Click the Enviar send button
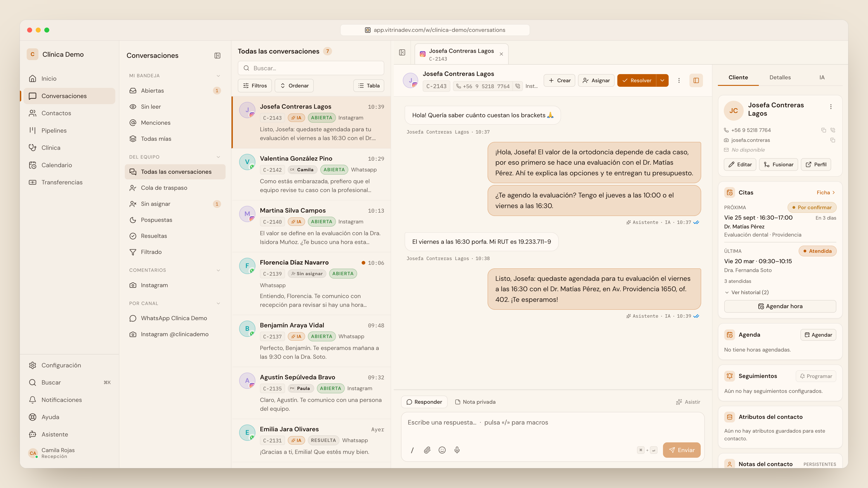 (682, 450)
